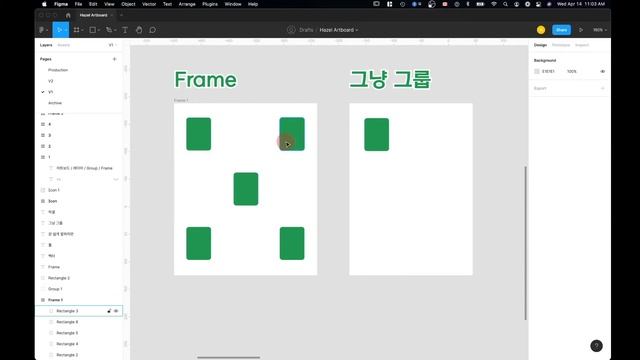
Task: Open Pen tool options dropdown arrow
Action: 115,30
